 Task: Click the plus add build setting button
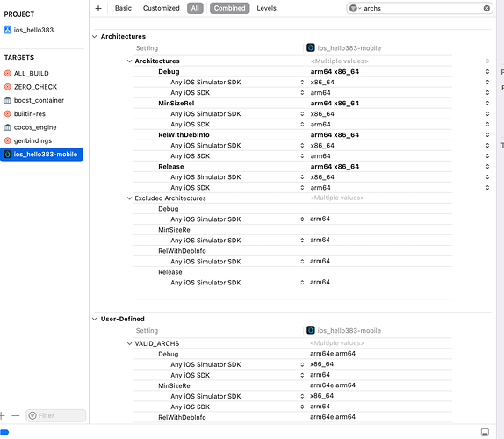(x=98, y=9)
